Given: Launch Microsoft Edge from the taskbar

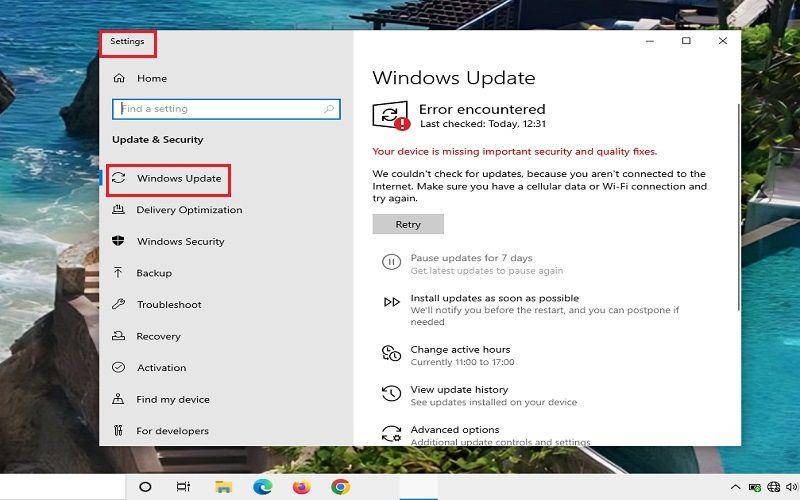Looking at the screenshot, I should click(x=262, y=487).
